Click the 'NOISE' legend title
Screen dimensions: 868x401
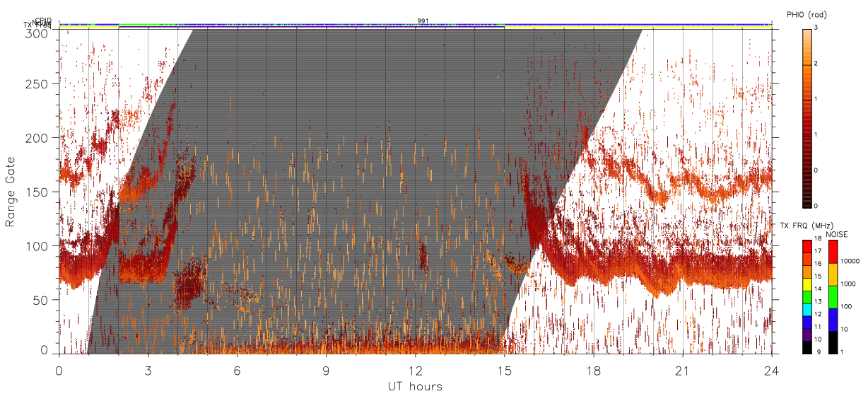click(x=837, y=233)
